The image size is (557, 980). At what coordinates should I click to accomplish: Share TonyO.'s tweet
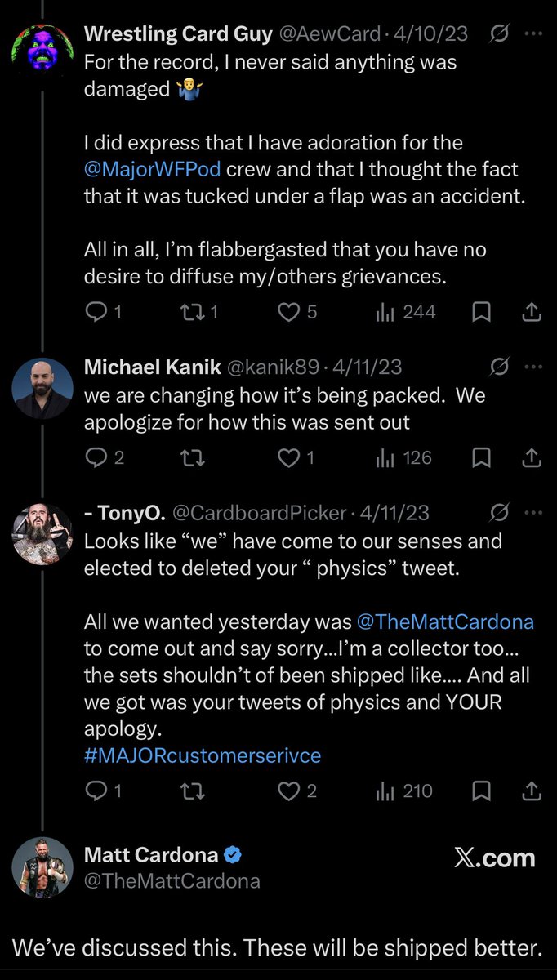[530, 791]
